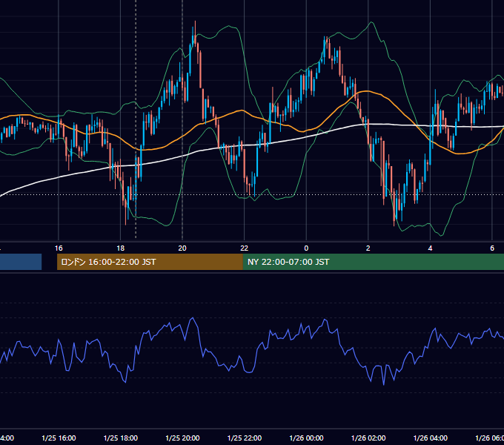Click the 0 hour label on chart axis
Viewport: 504px width, 445px height.
(306, 248)
